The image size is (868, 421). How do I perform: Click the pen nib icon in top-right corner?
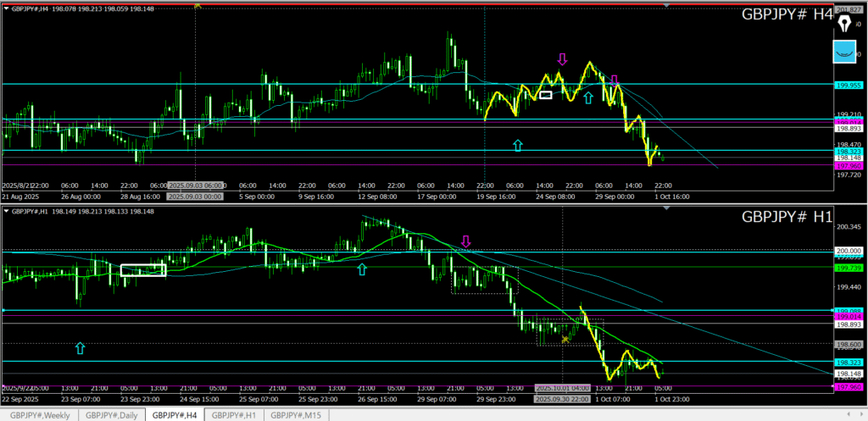pos(844,22)
